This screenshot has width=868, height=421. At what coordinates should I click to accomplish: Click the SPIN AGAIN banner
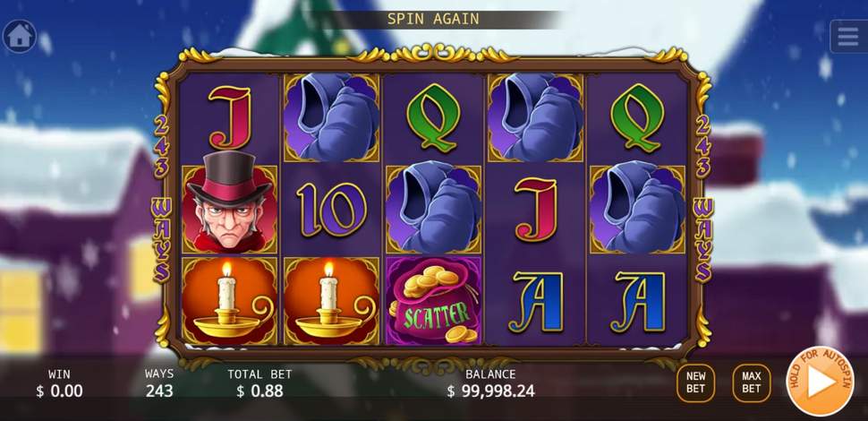click(433, 19)
